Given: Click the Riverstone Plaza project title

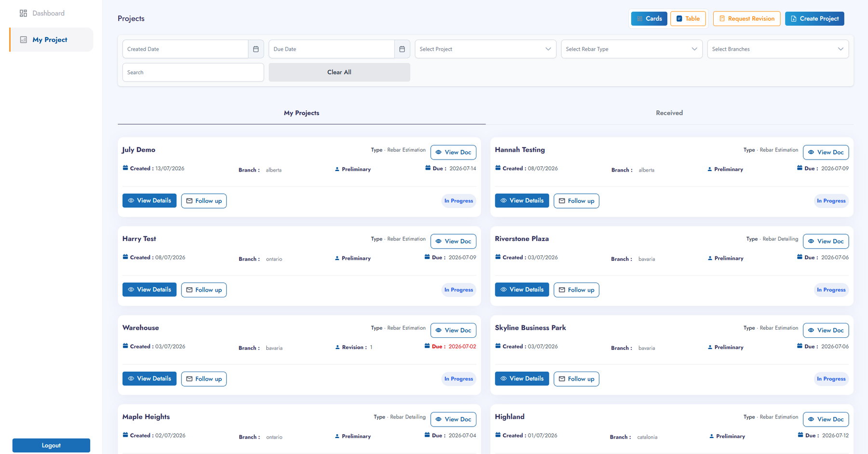Looking at the screenshot, I should click(522, 239).
